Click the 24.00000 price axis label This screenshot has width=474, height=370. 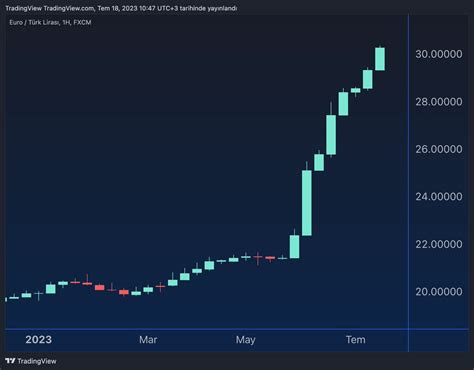[439, 197]
